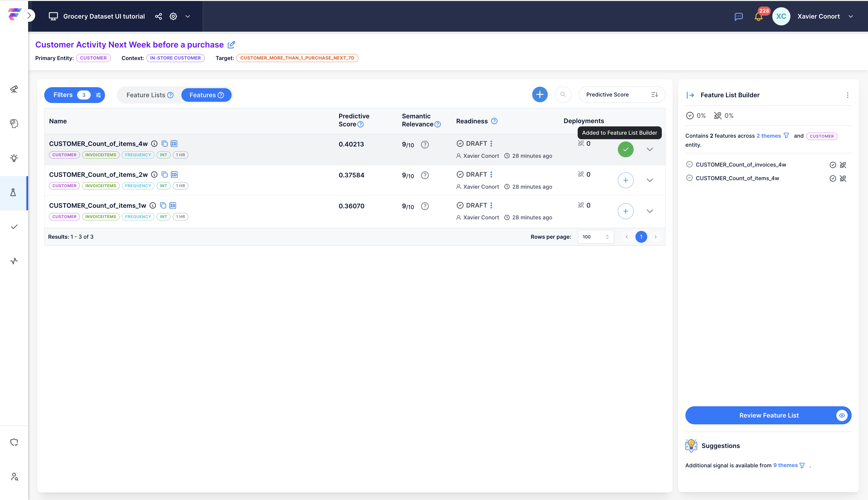Expand the sidebar with the arrow button
The image size is (868, 500).
29,16
